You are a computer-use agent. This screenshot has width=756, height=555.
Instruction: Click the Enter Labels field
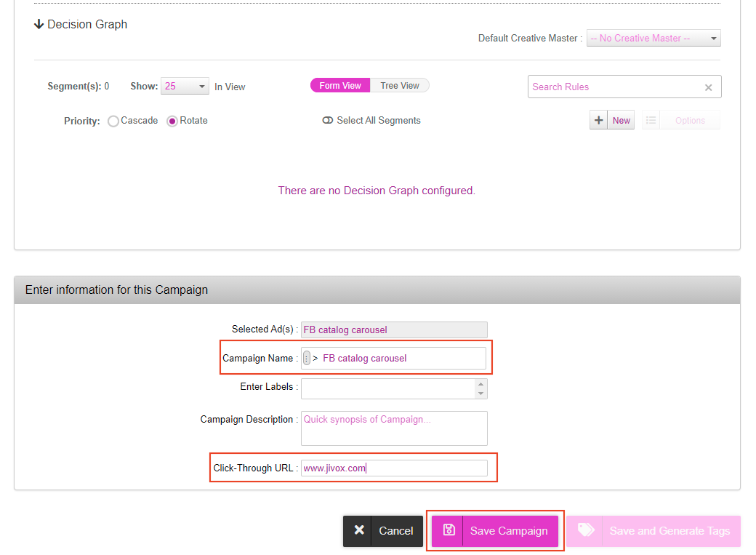click(x=388, y=388)
